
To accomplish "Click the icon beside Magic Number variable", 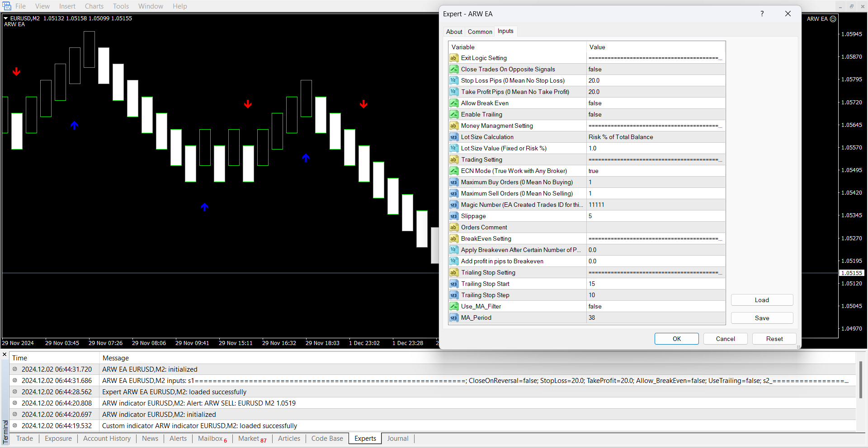I will (453, 205).
